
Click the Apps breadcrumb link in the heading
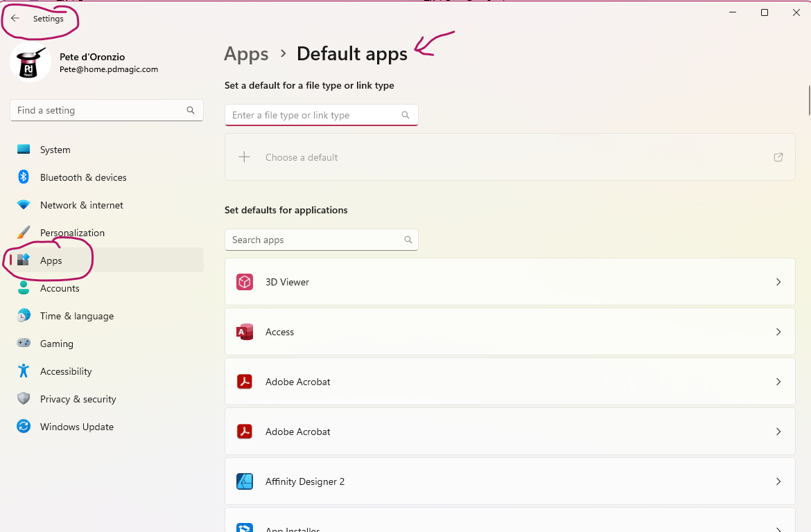click(246, 54)
